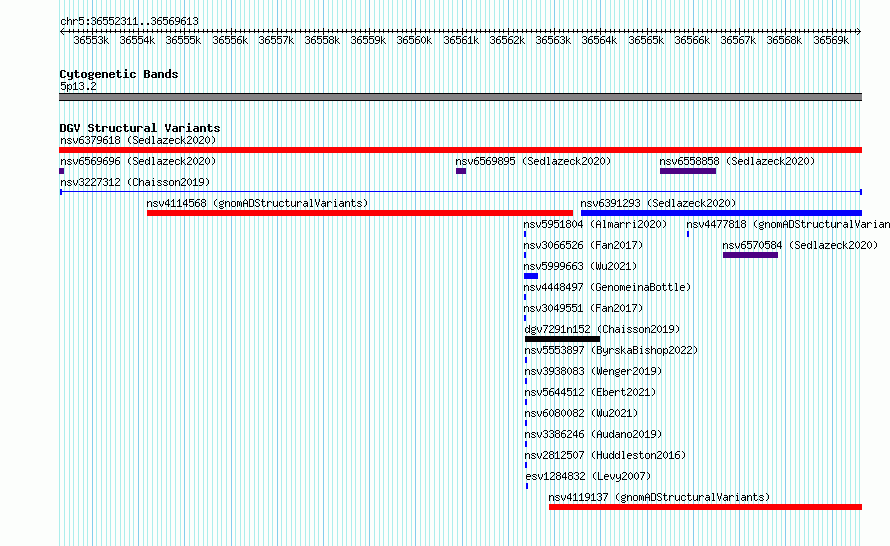Select the red nsv4114568 variant bar

point(360,213)
